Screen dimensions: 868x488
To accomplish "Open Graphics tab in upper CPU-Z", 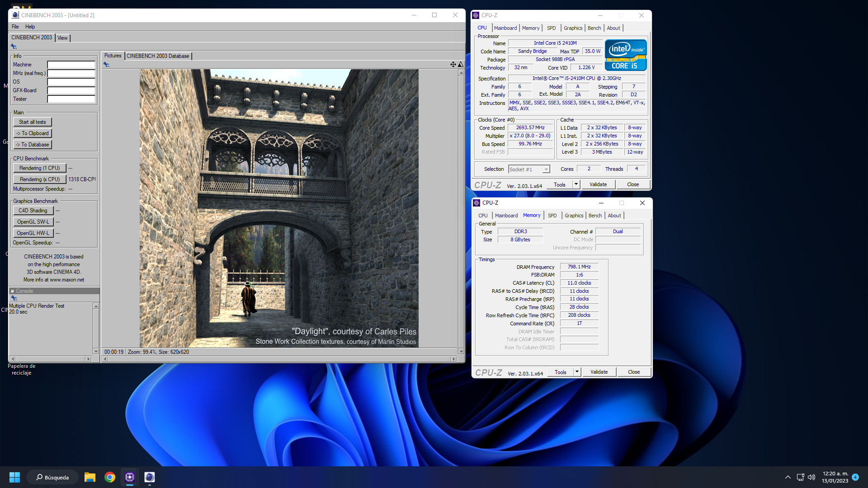I will point(573,28).
